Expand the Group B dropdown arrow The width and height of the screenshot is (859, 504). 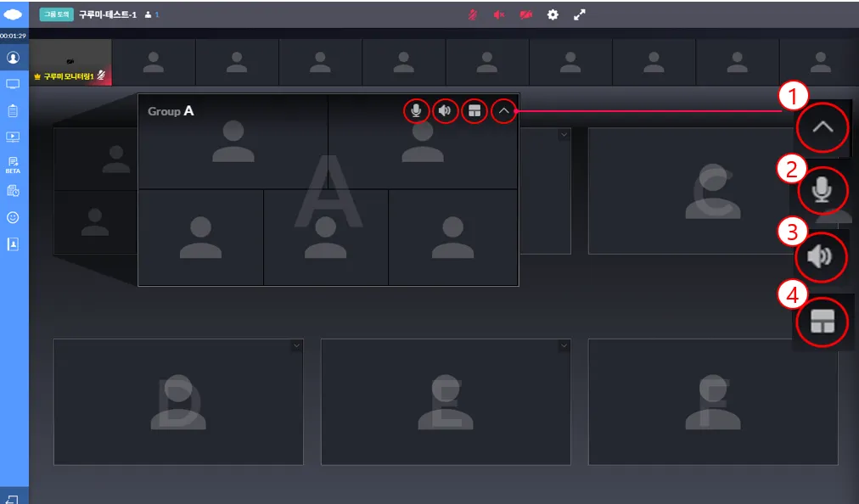[x=564, y=135]
